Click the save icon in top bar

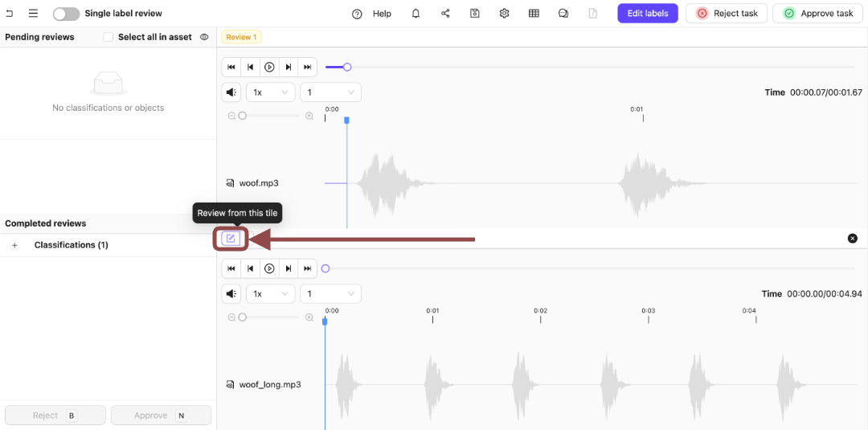tap(474, 14)
